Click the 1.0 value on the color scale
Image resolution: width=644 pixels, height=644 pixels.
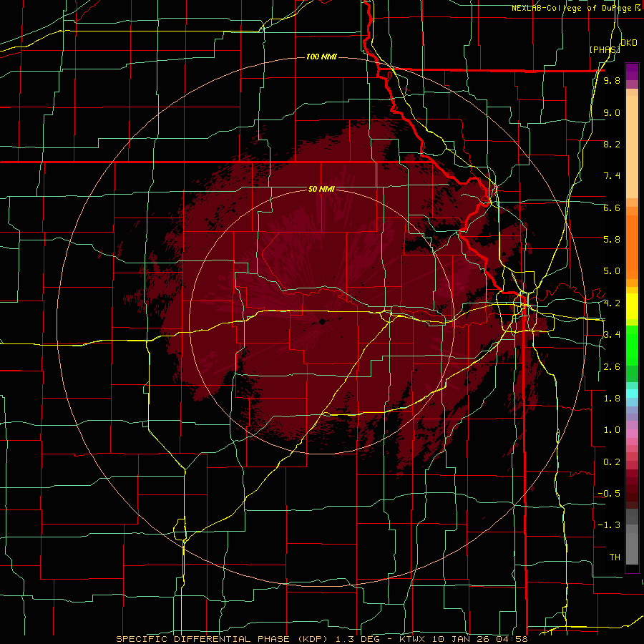pyautogui.click(x=612, y=430)
